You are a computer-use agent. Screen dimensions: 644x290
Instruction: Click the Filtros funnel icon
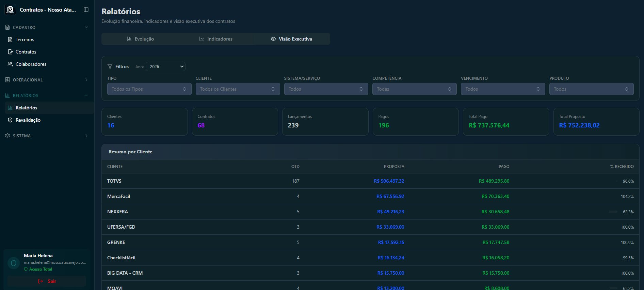[110, 66]
